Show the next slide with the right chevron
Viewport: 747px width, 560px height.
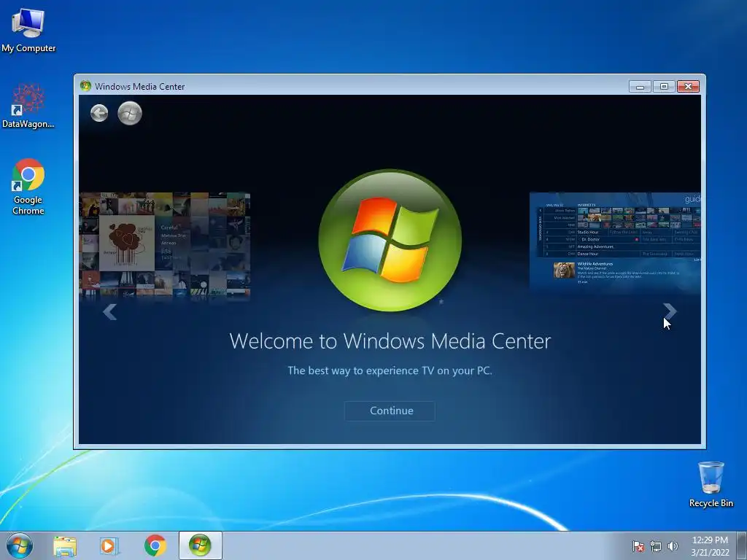click(x=670, y=311)
